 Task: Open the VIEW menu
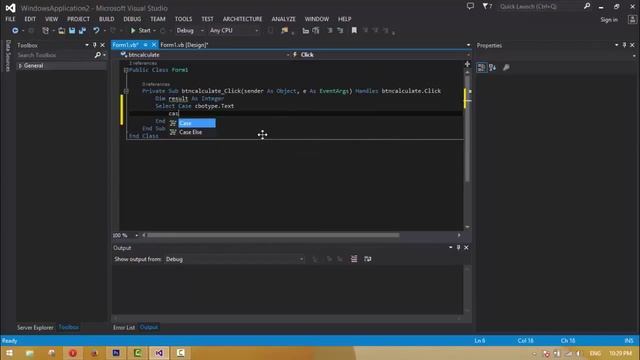click(x=51, y=19)
